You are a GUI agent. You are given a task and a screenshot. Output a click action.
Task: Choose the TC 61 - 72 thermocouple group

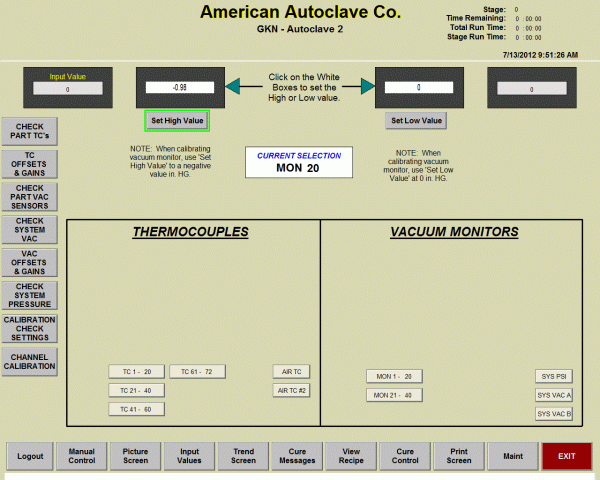pyautogui.click(x=197, y=372)
